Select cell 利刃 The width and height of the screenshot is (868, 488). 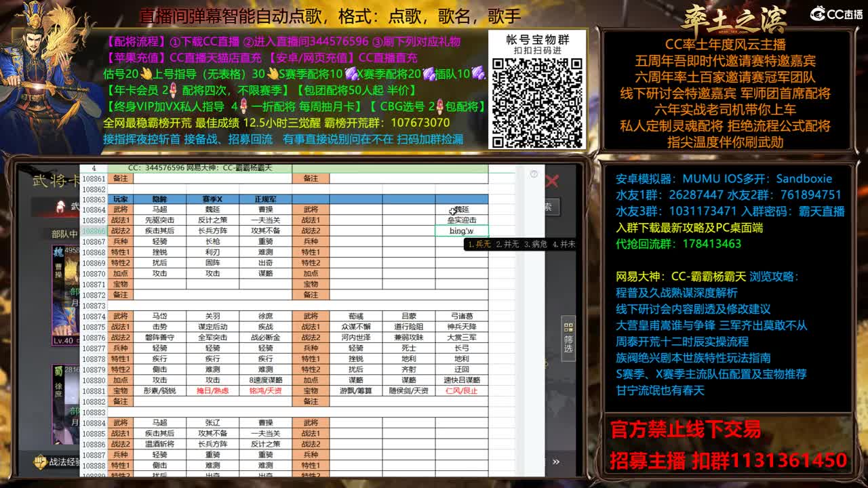pos(212,252)
